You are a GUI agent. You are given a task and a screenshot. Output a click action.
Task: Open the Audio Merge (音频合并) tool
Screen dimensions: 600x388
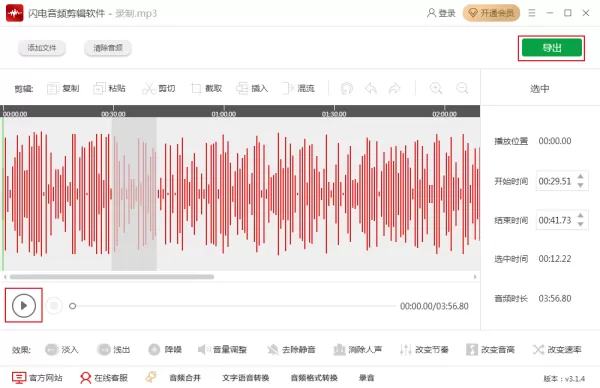pos(185,378)
